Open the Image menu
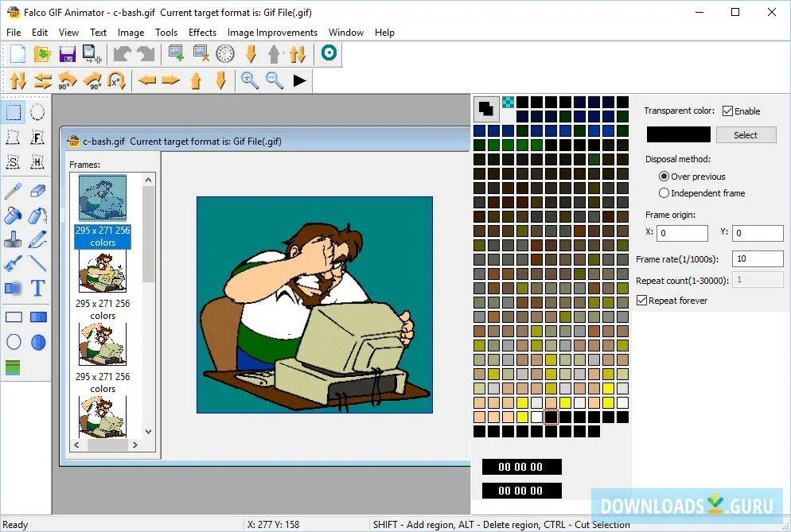Image resolution: width=791 pixels, height=532 pixels. 131,33
